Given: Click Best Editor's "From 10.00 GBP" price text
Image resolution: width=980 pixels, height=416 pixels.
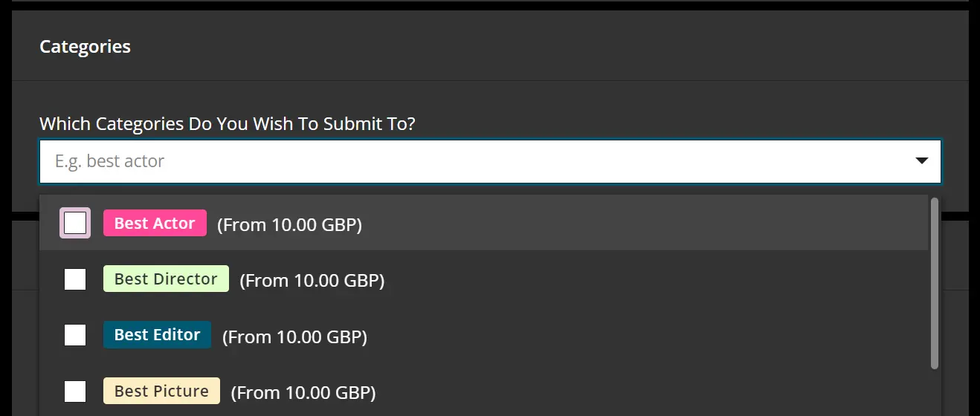Looking at the screenshot, I should click(294, 337).
